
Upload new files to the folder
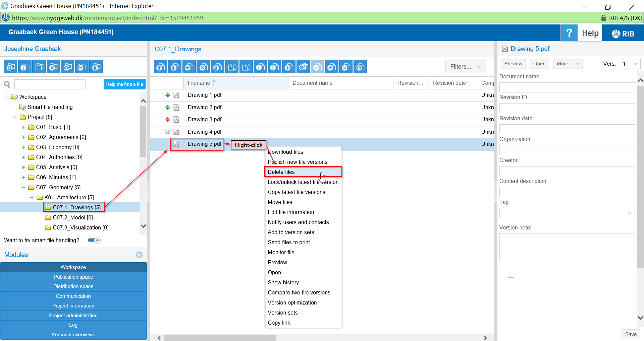click(x=160, y=67)
